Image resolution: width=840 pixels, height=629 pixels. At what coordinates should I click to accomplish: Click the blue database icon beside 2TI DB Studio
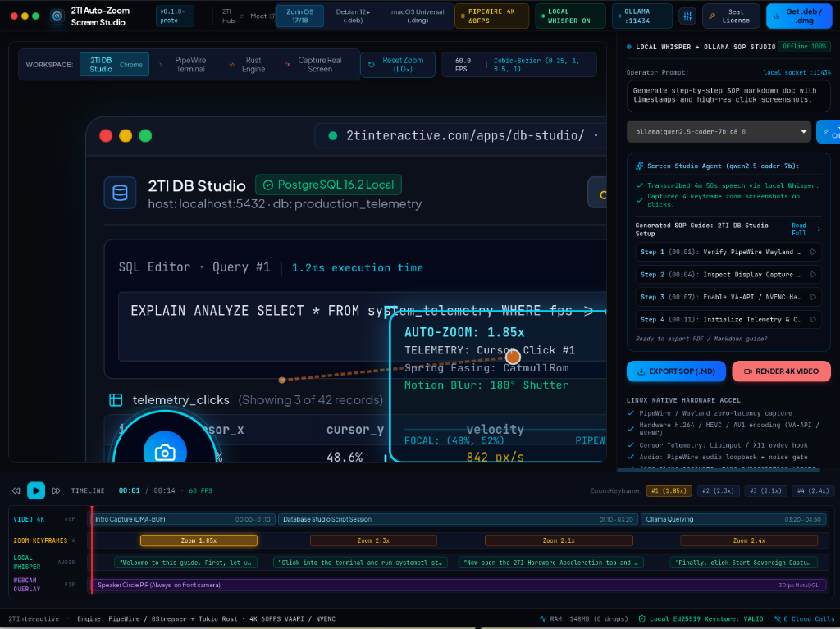coord(120,193)
